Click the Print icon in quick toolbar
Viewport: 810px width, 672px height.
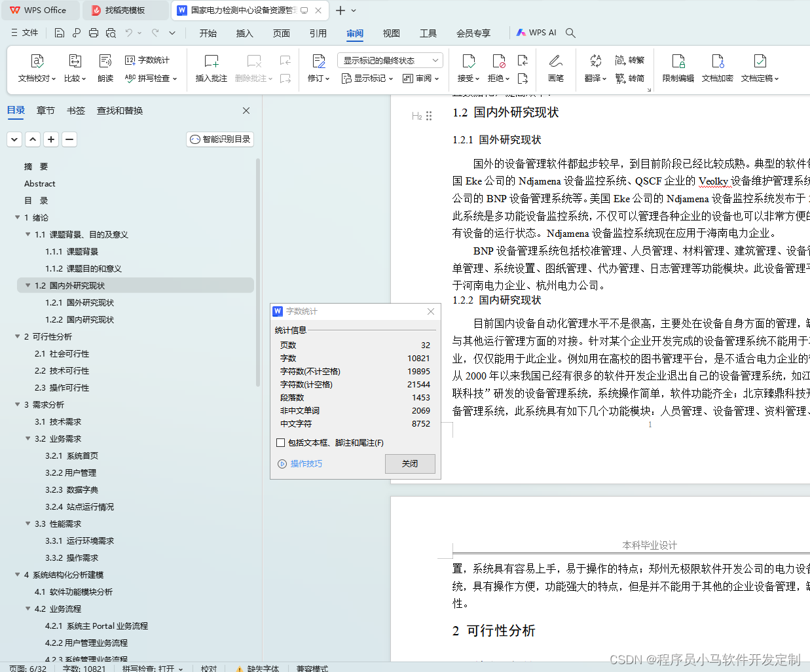pos(94,33)
